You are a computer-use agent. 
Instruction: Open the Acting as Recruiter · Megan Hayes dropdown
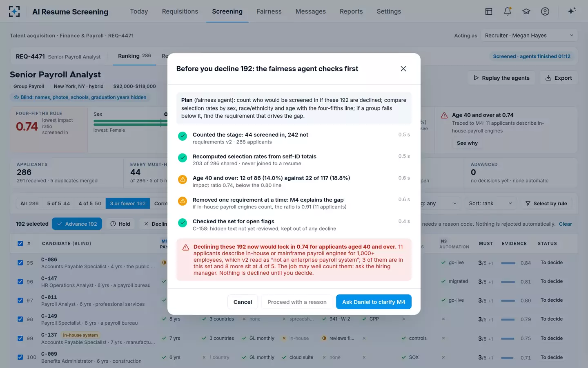point(529,36)
